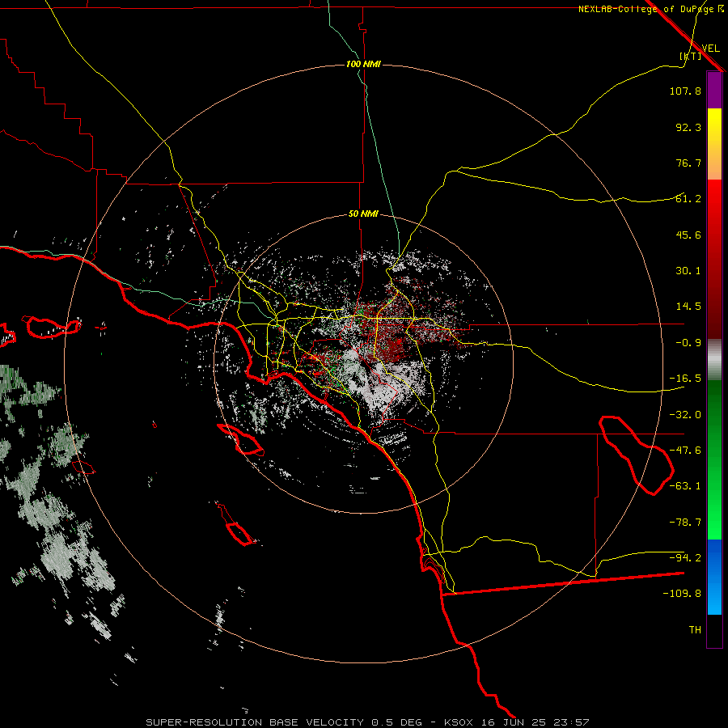Viewport: 728px width, 728px height.
Task: Click the VEL product label
Action: (710, 49)
